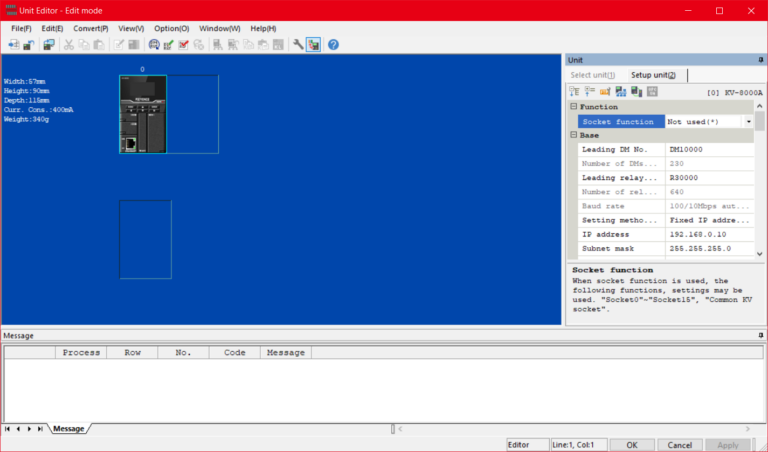Open the Convert(P) menu
Screen dimensions: 768x452
pyautogui.click(x=90, y=29)
